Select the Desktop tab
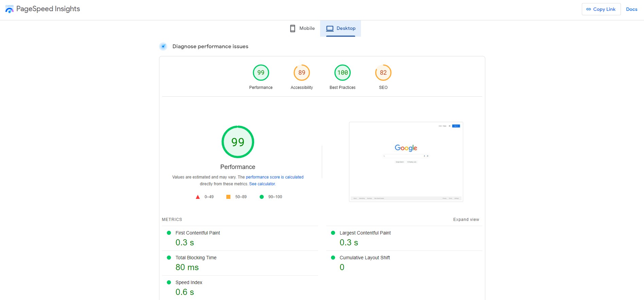 click(341, 29)
